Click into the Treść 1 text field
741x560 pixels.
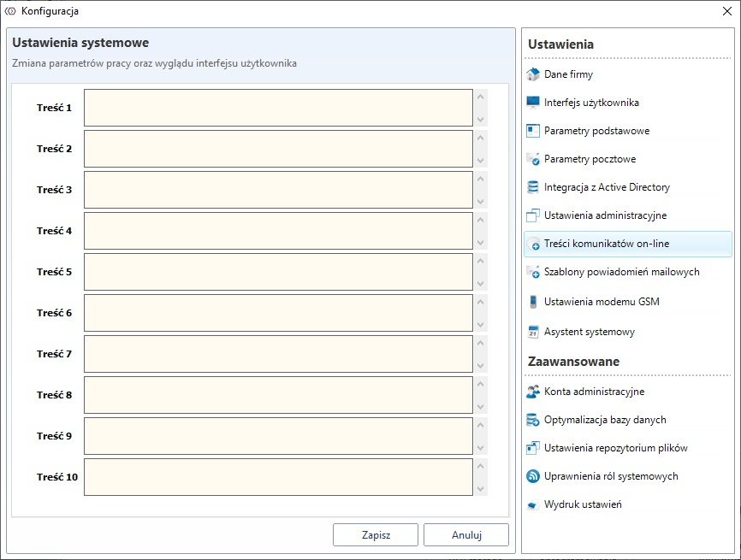(x=278, y=108)
